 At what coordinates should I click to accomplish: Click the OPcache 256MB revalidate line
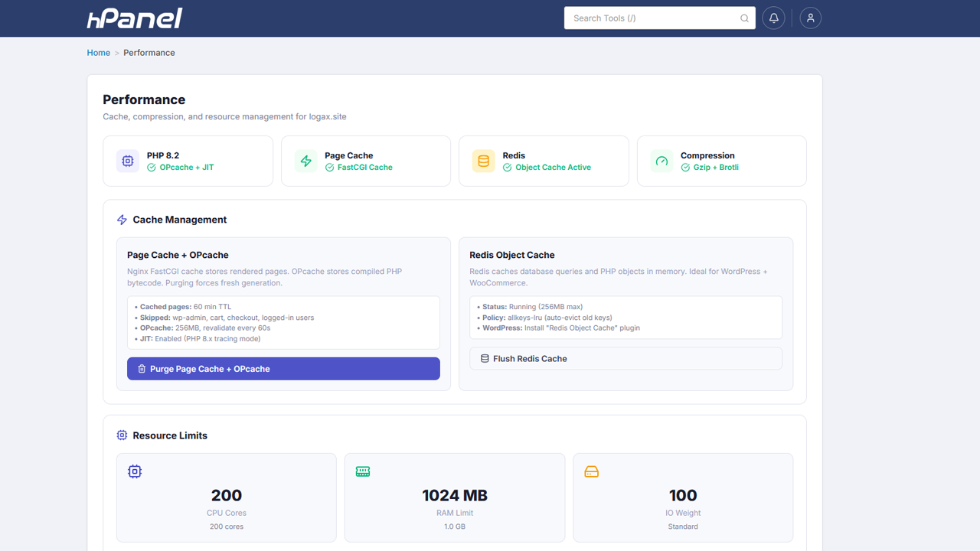click(x=202, y=328)
